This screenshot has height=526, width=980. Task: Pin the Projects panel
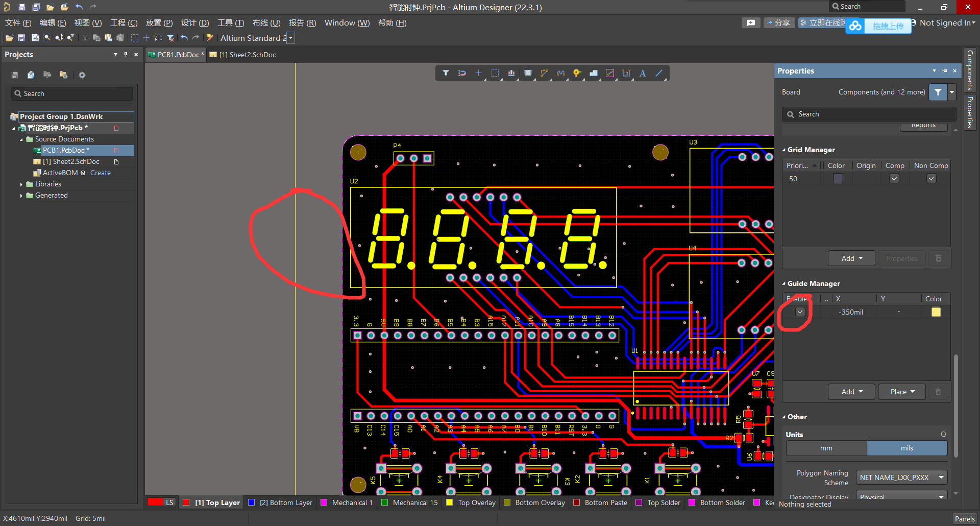(126, 54)
